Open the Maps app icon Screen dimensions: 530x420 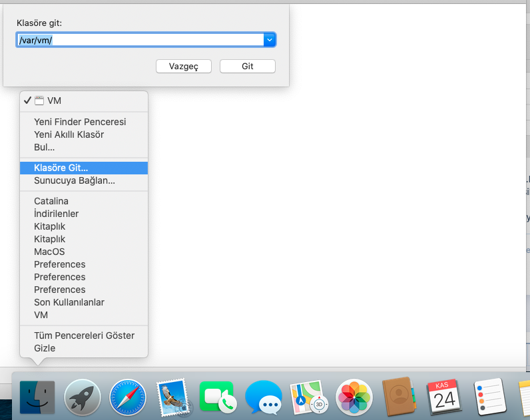[309, 397]
